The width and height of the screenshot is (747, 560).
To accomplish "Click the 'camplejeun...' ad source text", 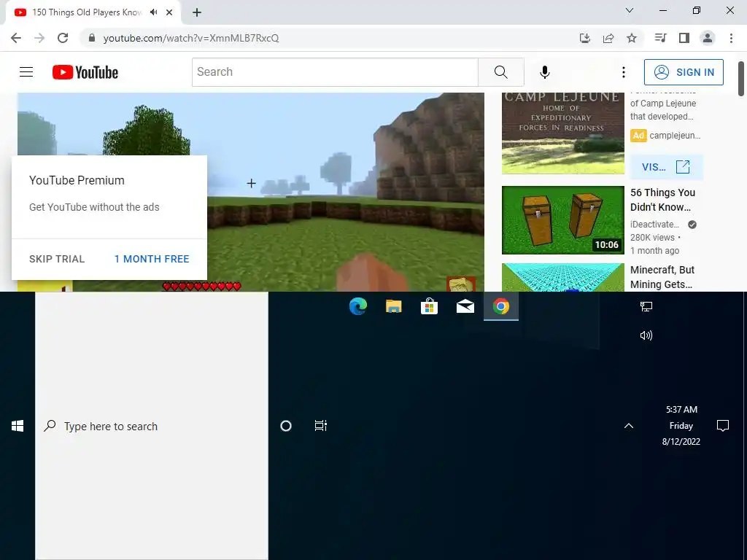I will click(675, 135).
